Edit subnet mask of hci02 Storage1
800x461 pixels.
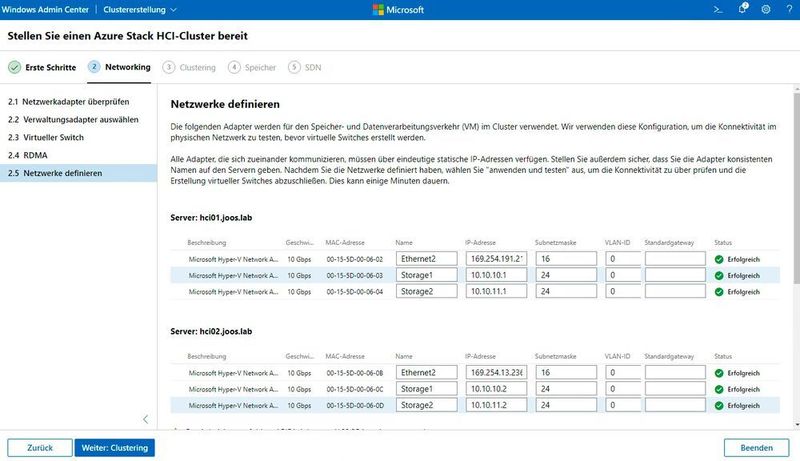pyautogui.click(x=566, y=389)
